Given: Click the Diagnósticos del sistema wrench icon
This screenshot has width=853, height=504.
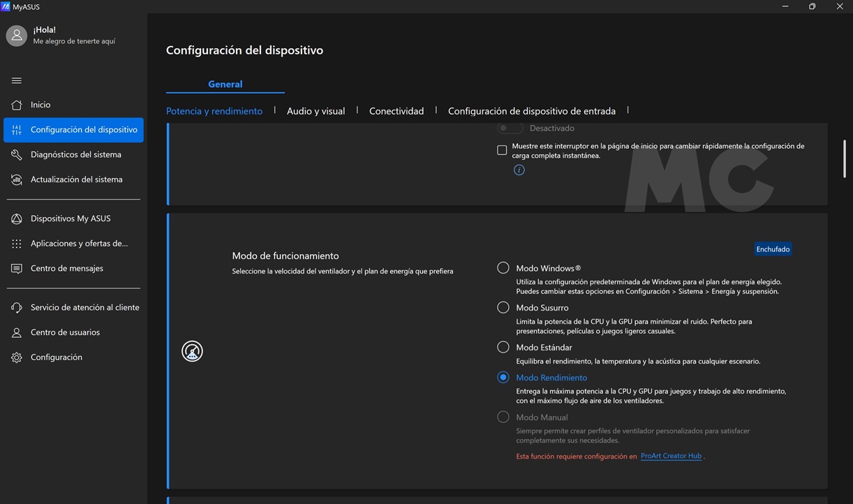Looking at the screenshot, I should [x=17, y=155].
